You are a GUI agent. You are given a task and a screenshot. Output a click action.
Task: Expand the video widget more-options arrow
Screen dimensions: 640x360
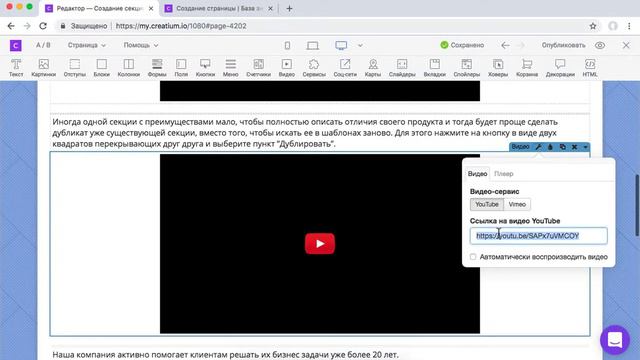(x=585, y=147)
